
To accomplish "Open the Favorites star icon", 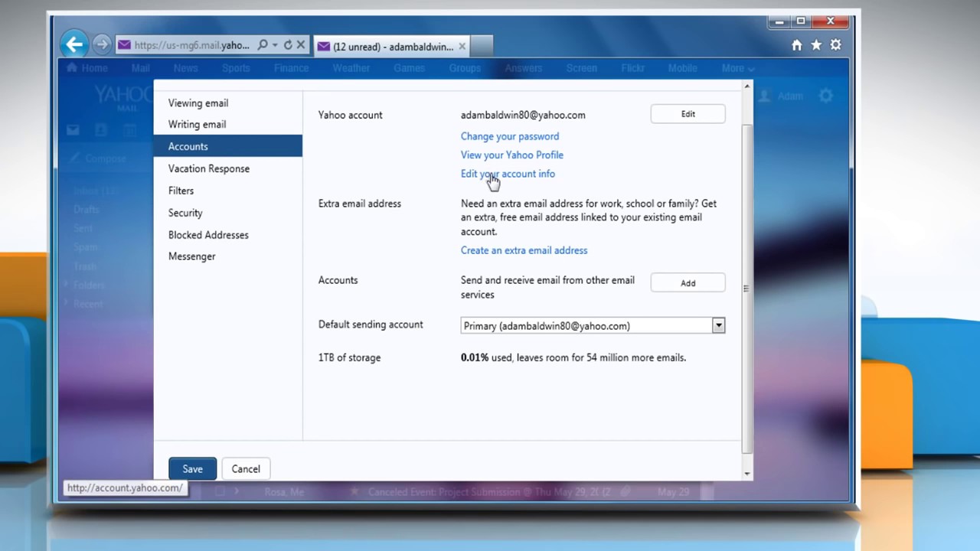I will (x=816, y=45).
